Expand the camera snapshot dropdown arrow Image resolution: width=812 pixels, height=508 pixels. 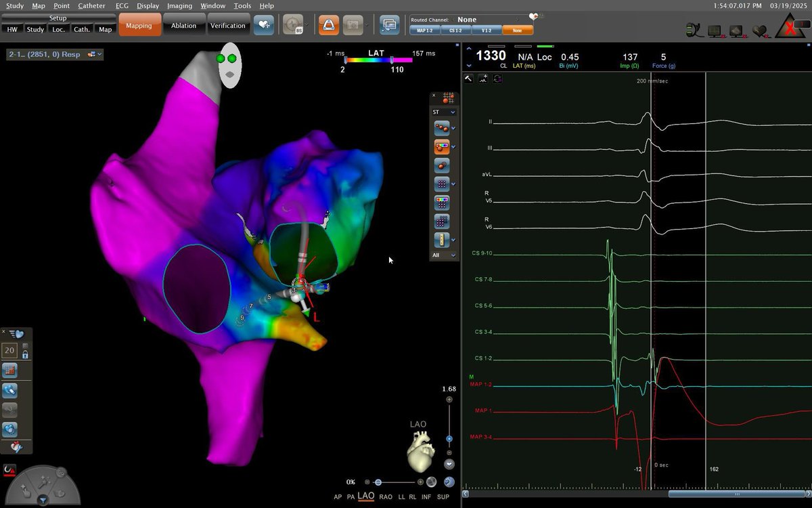coord(365,25)
